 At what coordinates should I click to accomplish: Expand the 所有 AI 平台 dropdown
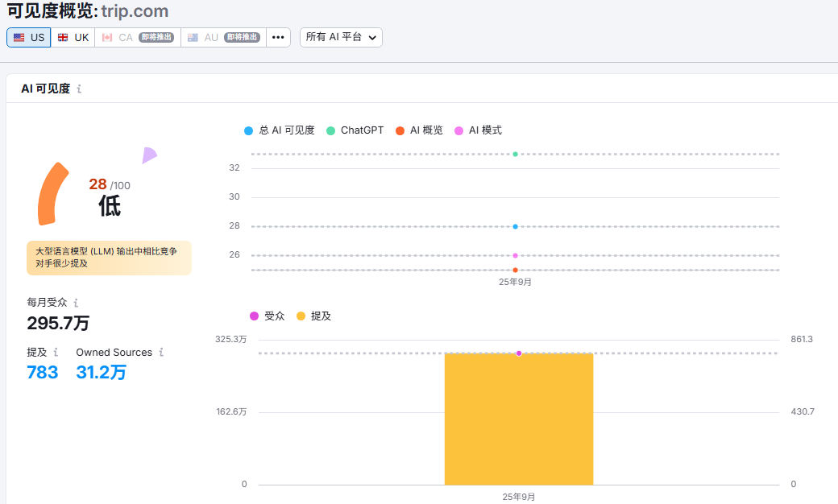(341, 38)
